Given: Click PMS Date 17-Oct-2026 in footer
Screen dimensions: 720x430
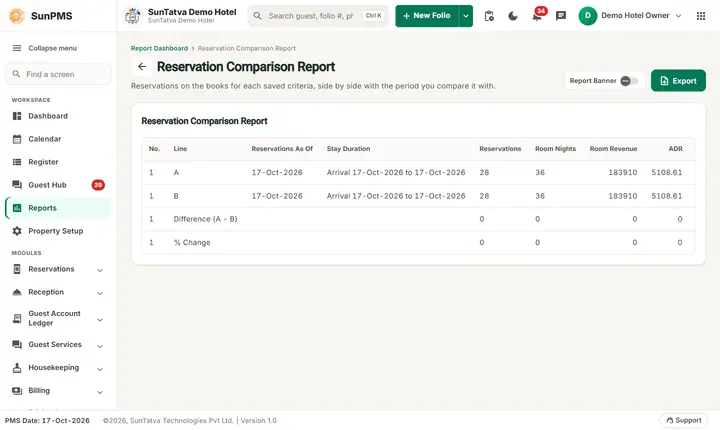Looking at the screenshot, I should click(47, 420).
